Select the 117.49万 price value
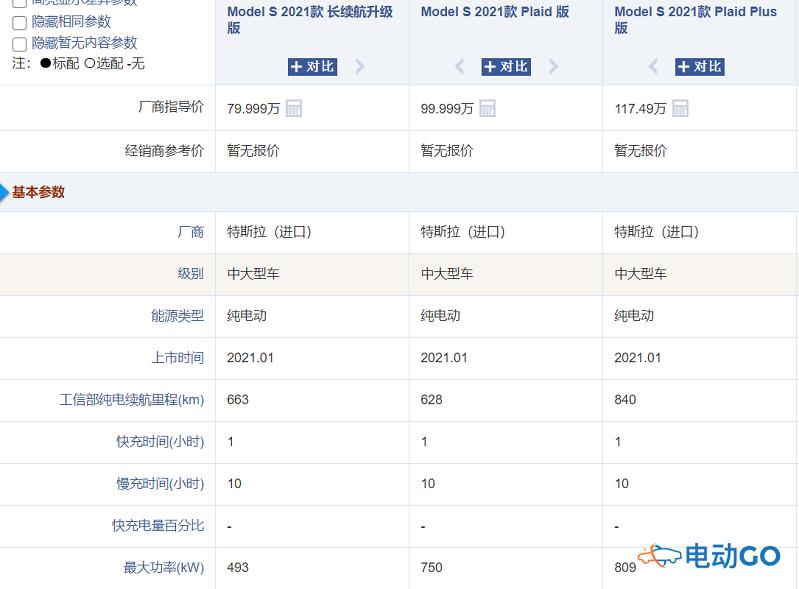 coord(640,109)
